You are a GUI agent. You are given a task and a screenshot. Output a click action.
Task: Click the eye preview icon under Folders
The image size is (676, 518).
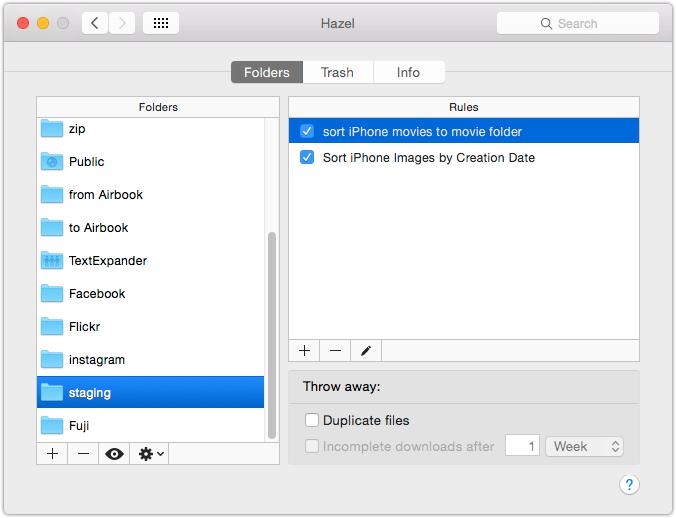click(114, 454)
